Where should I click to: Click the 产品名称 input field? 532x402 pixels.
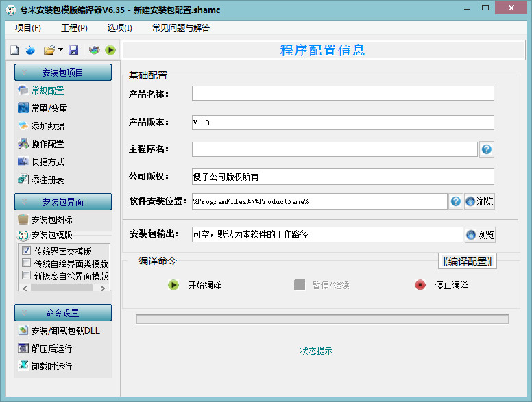[x=343, y=93]
